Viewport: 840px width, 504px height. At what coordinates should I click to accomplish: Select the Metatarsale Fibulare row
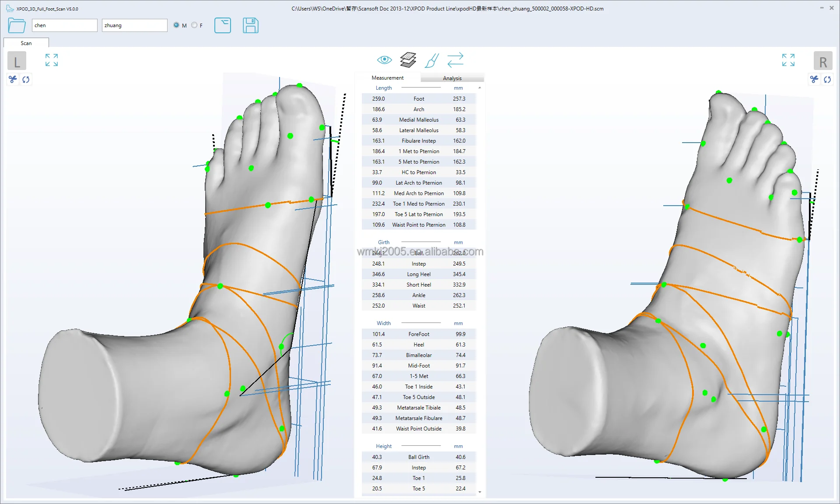click(419, 418)
